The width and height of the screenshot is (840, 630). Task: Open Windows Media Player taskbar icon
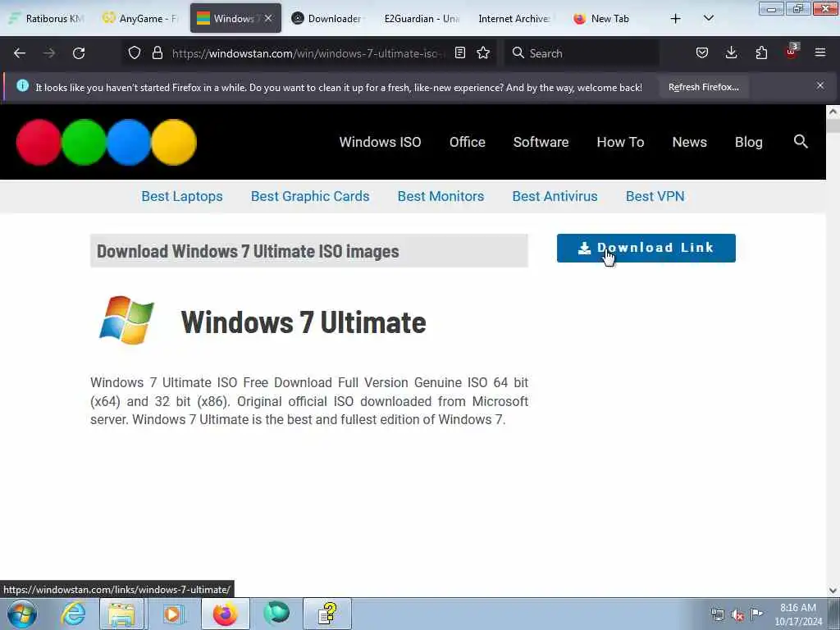pyautogui.click(x=173, y=614)
